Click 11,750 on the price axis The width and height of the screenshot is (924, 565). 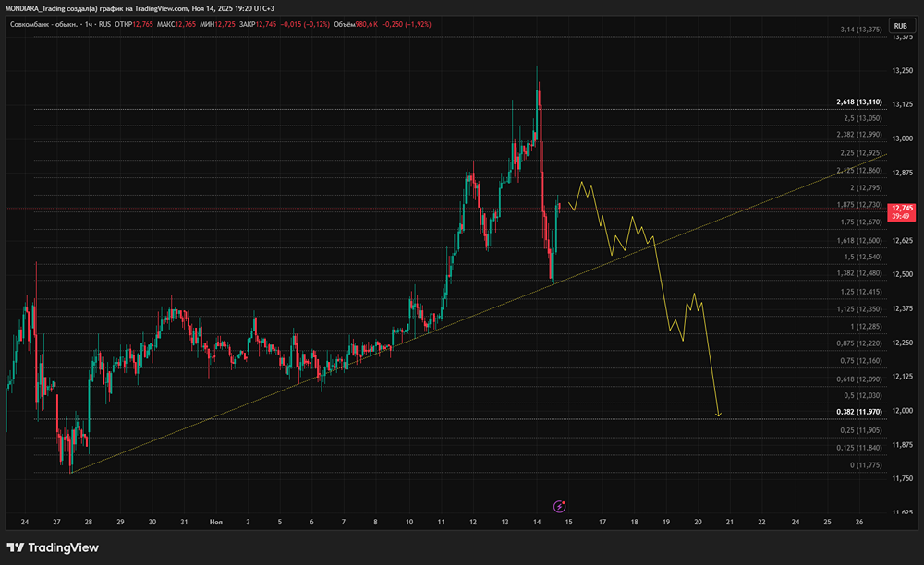coord(902,479)
